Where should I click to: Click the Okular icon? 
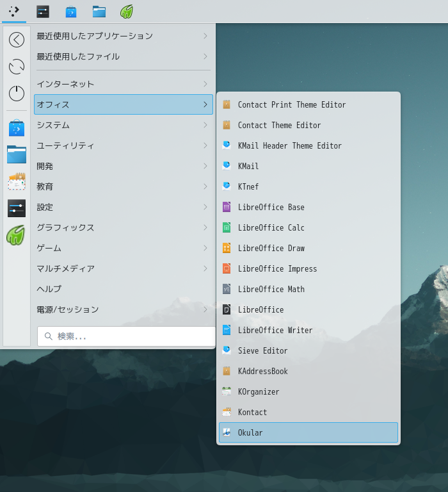227,432
